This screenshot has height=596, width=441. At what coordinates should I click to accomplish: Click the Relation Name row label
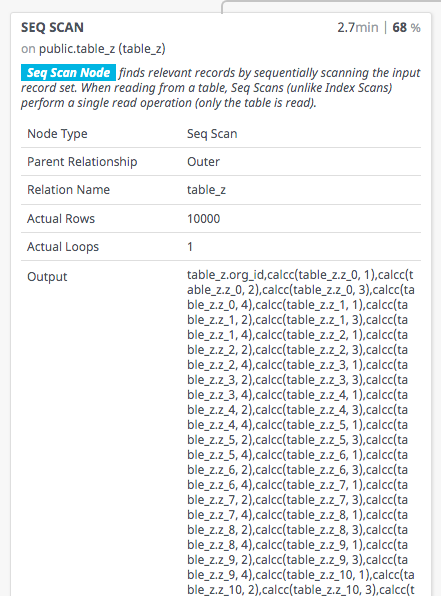[x=68, y=190]
